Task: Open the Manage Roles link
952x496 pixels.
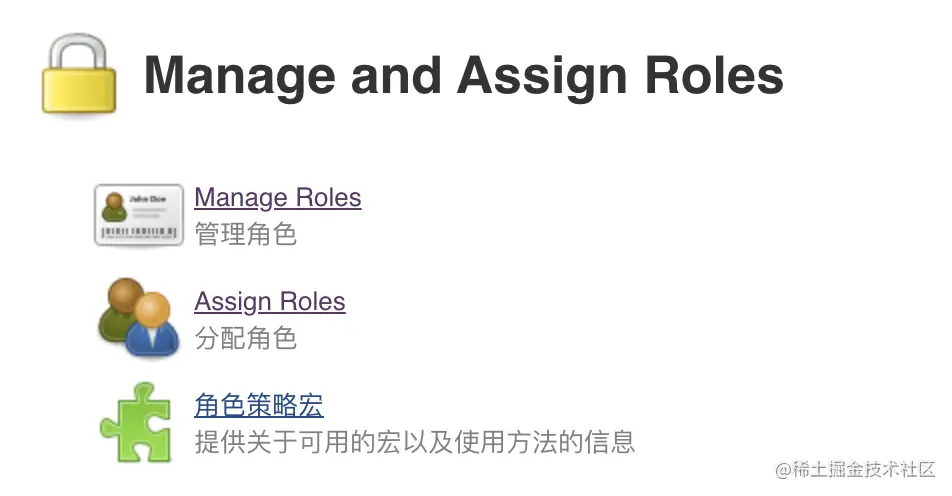Action: pyautogui.click(x=277, y=198)
